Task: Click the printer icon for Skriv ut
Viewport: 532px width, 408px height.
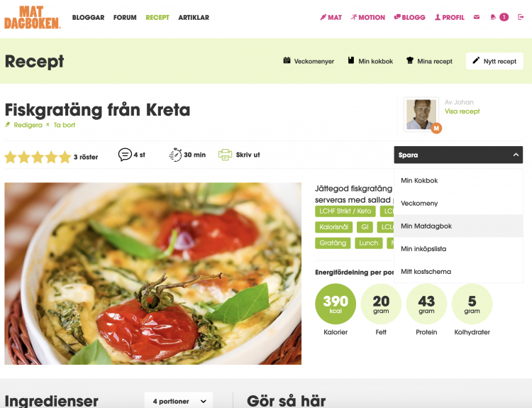Action: click(225, 155)
